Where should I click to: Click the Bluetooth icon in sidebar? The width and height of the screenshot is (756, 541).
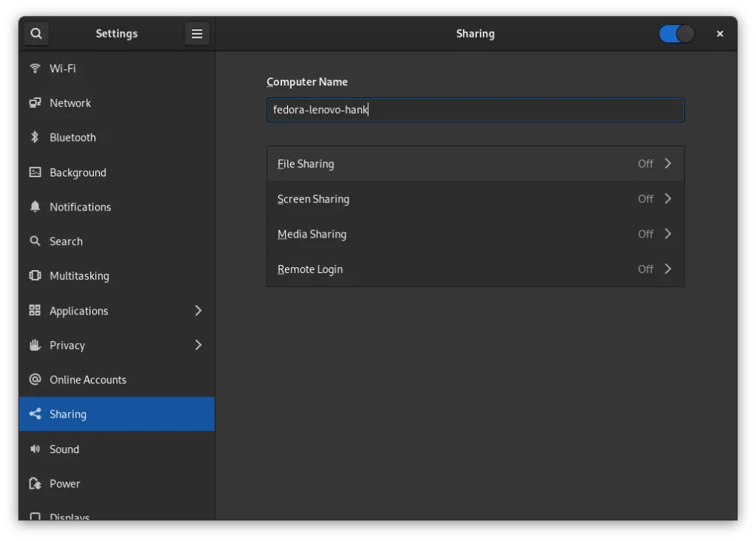click(x=35, y=137)
